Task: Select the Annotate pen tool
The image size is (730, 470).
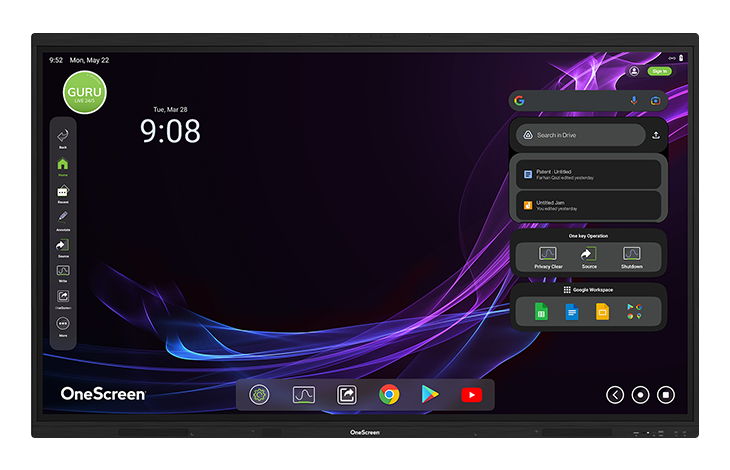Action: click(63, 217)
